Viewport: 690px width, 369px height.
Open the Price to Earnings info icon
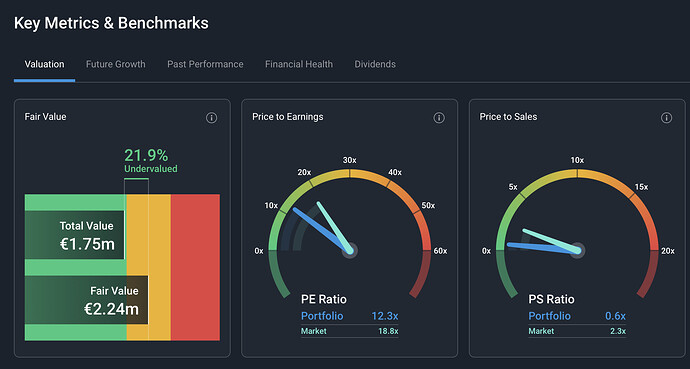[x=439, y=118]
